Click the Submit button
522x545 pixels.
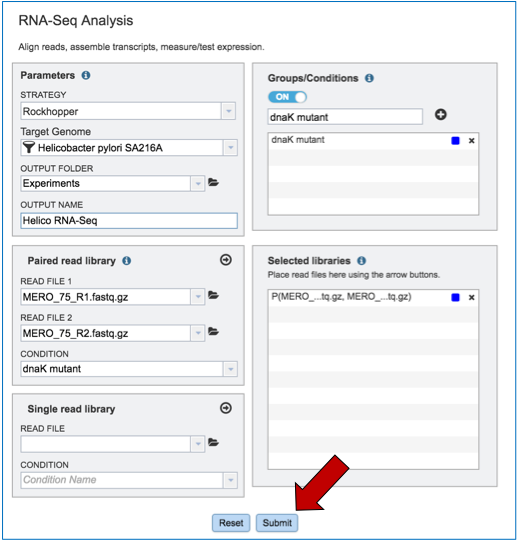[x=277, y=523]
